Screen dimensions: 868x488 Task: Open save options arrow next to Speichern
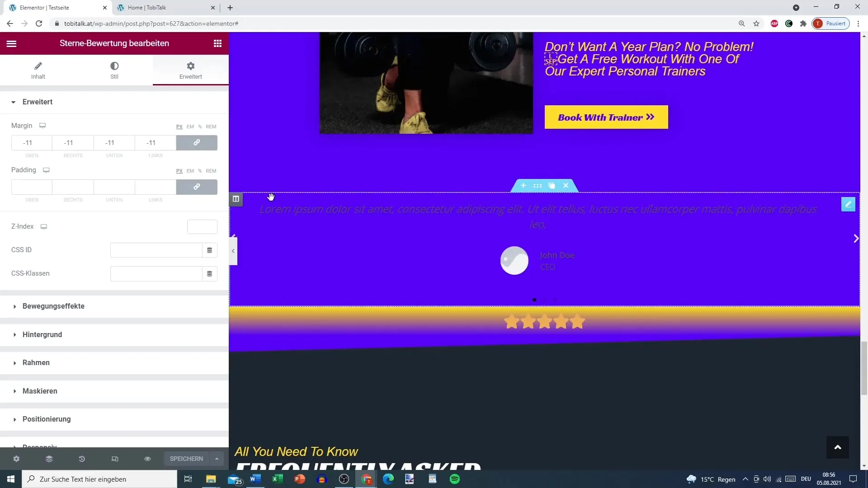click(217, 459)
